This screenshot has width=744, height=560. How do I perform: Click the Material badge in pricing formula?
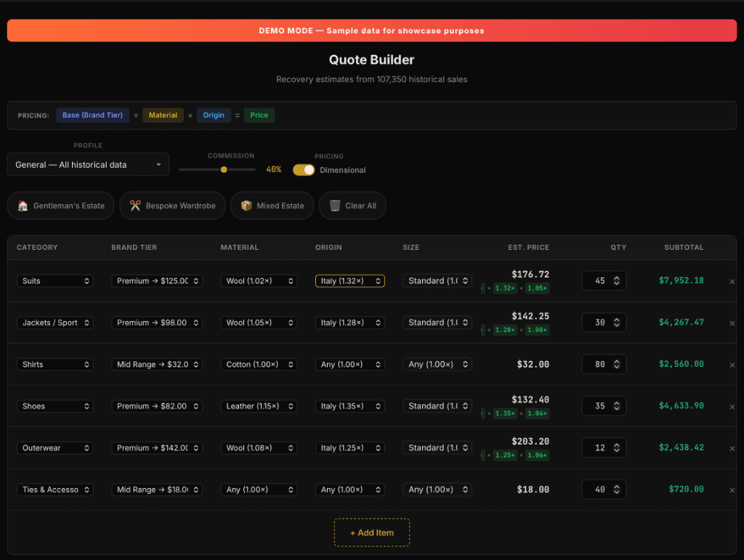(x=163, y=115)
